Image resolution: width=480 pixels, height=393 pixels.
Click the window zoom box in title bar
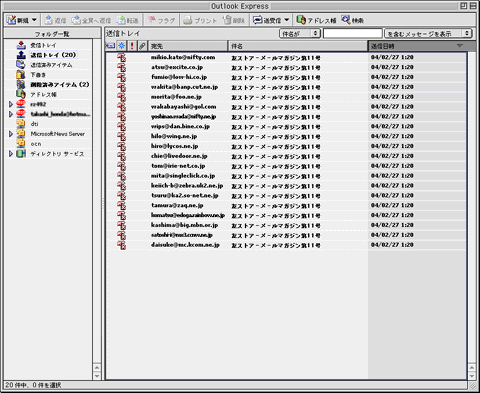point(463,6)
